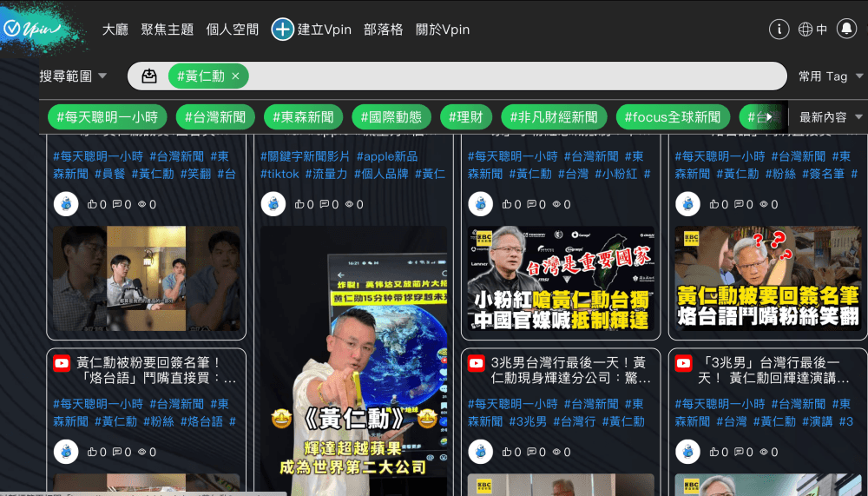
Task: Click the #個人品牌 hashtag link
Action: pos(381,174)
